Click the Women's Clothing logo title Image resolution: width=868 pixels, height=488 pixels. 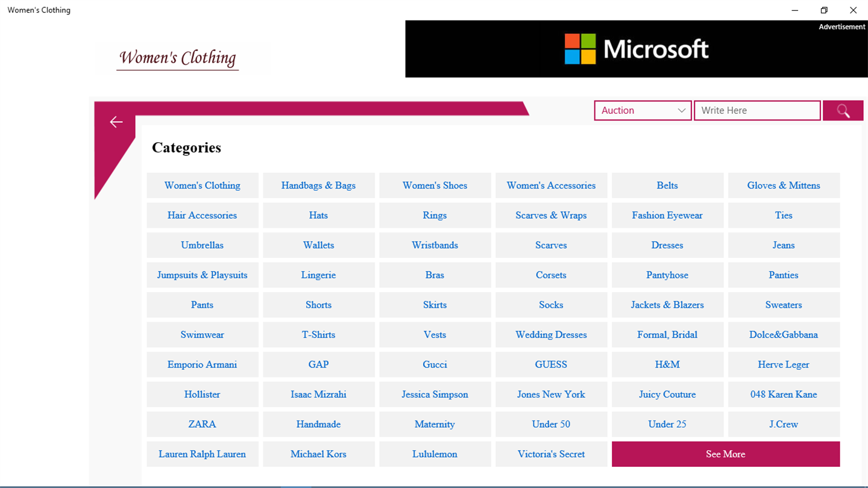click(x=177, y=58)
